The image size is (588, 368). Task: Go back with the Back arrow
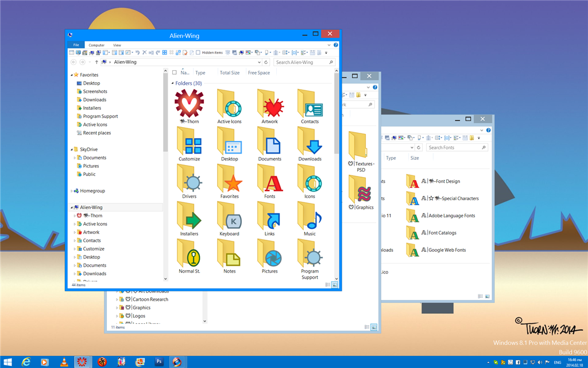click(73, 62)
